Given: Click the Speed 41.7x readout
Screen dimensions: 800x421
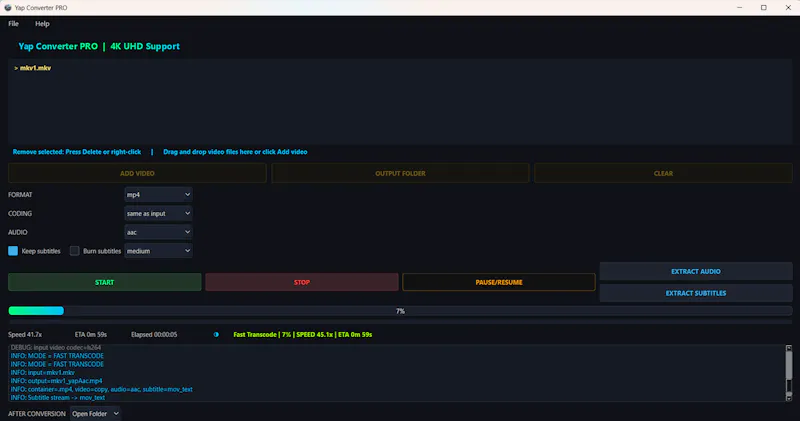Looking at the screenshot, I should pyautogui.click(x=25, y=335).
